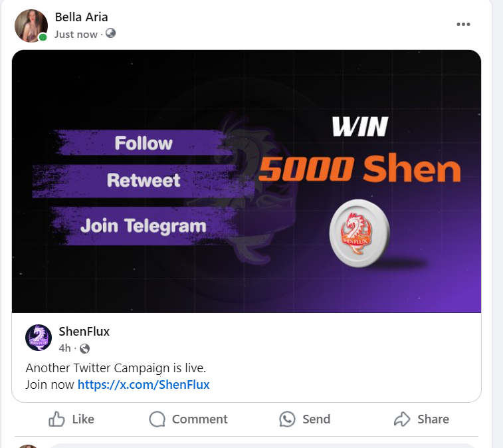This screenshot has width=503, height=448.
Task: Click the Comment label text
Action: [199, 419]
